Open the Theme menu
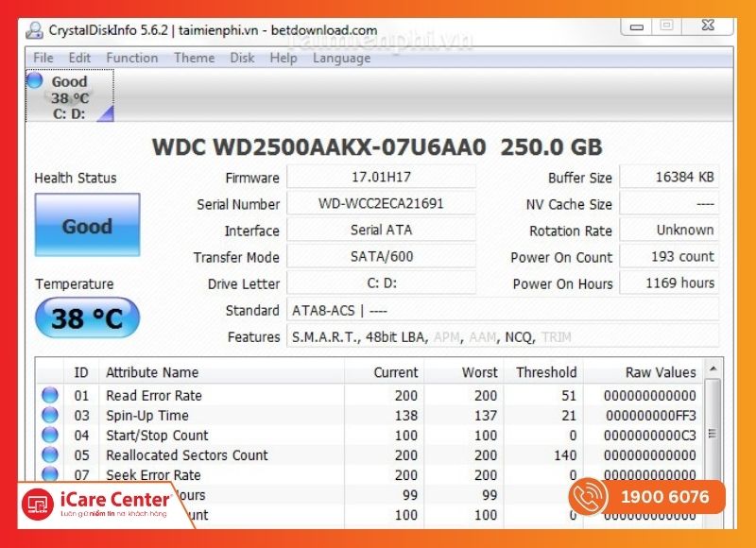The width and height of the screenshot is (756, 548). pyautogui.click(x=194, y=58)
